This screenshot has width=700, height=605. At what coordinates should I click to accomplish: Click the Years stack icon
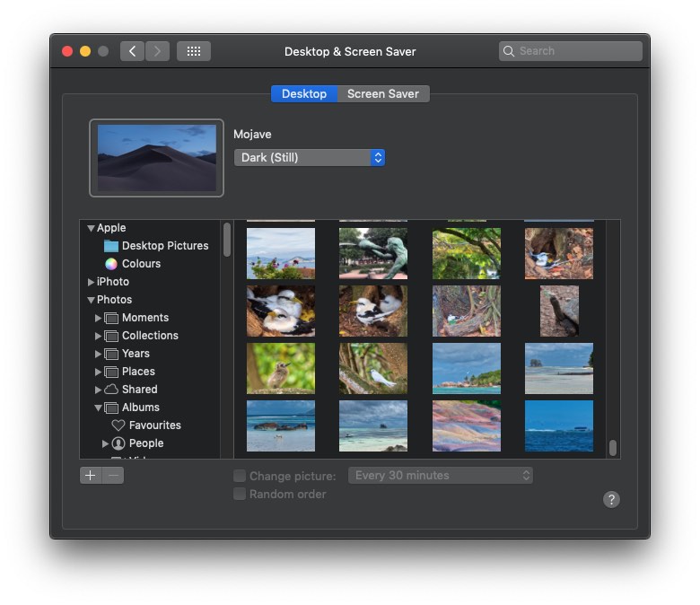(x=111, y=354)
